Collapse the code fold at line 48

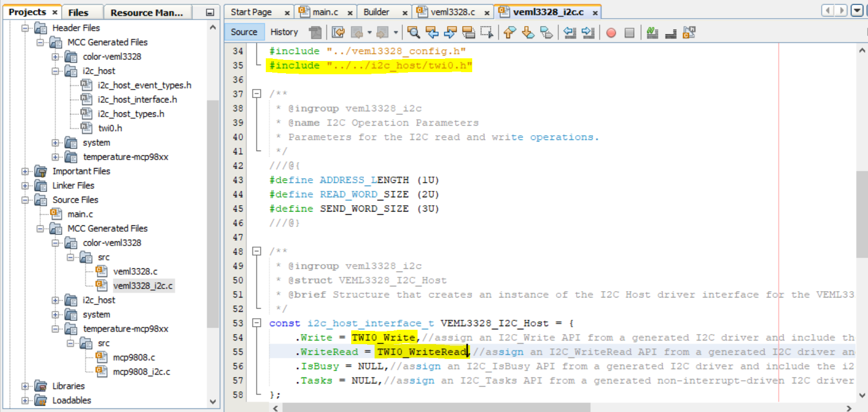[257, 251]
